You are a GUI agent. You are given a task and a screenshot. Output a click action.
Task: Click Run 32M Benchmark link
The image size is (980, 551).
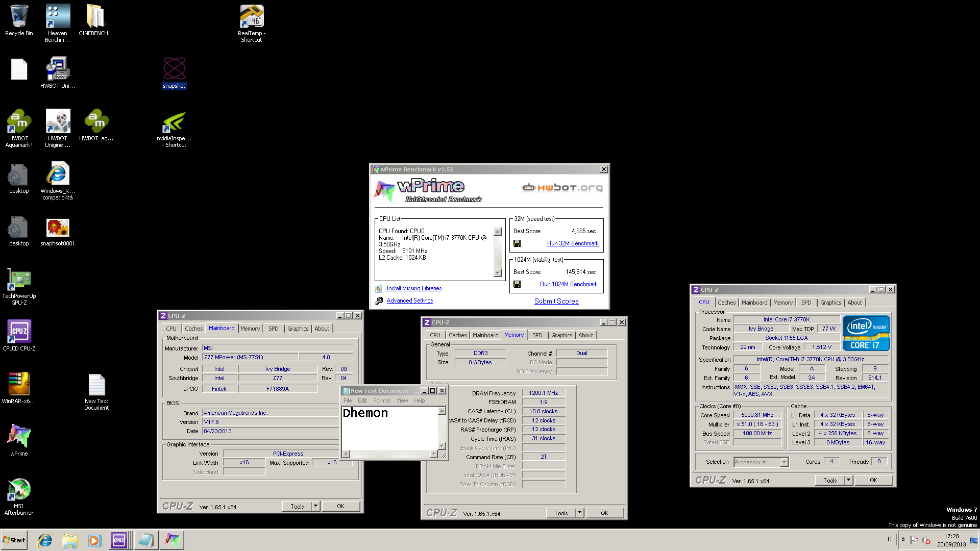point(573,243)
